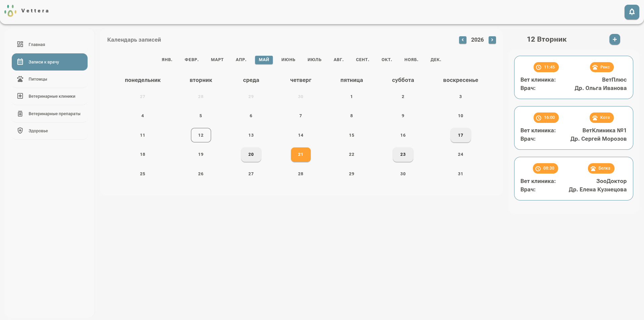Screen dimensions: 644x320
Task: Open ВетПлюс appointment card
Action: click(574, 77)
